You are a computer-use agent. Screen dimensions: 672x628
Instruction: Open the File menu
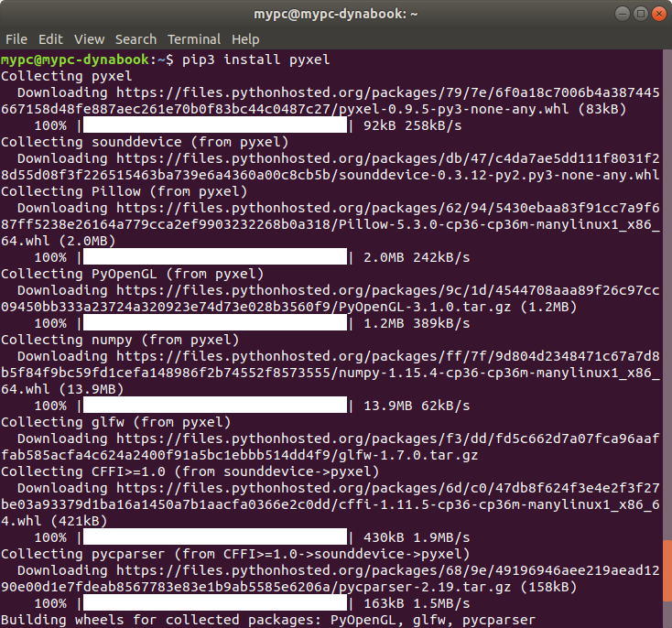click(16, 39)
